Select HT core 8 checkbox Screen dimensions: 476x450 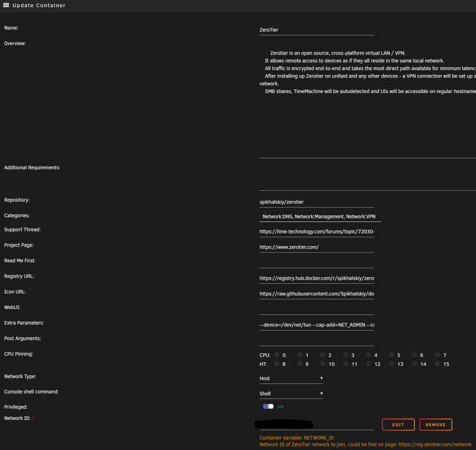(276, 364)
